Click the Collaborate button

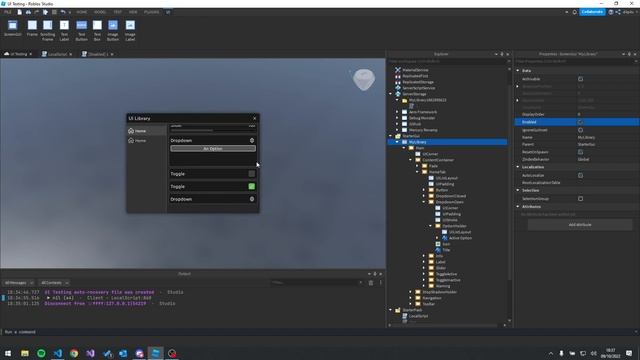click(592, 12)
